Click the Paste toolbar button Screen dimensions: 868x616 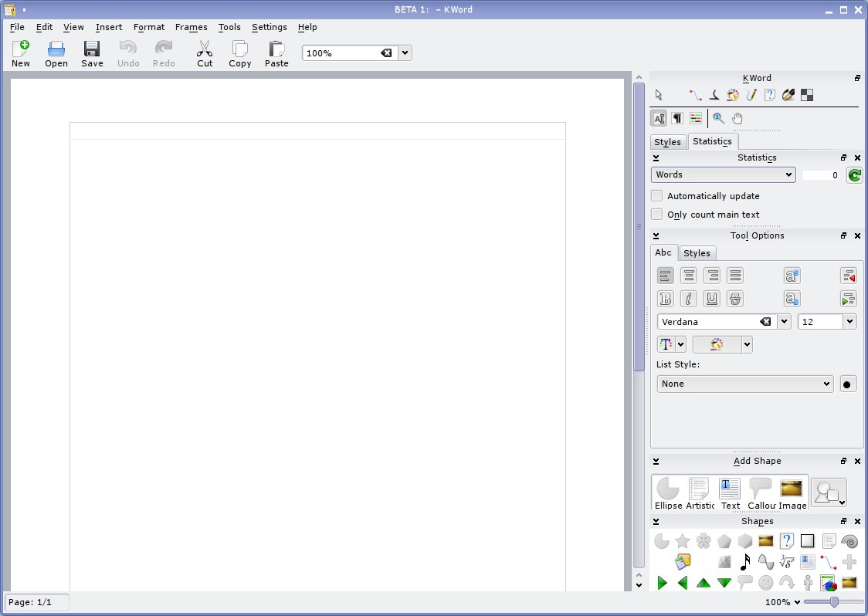coord(276,54)
